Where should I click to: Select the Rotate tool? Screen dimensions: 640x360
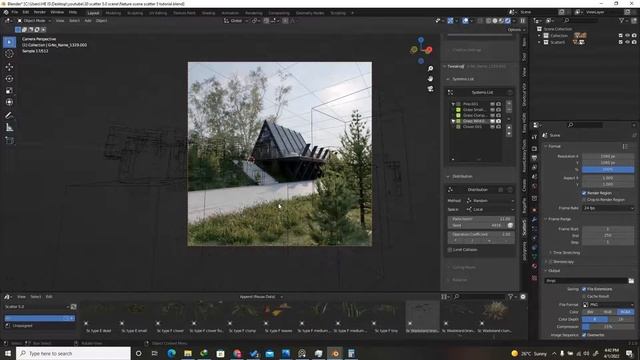9,79
